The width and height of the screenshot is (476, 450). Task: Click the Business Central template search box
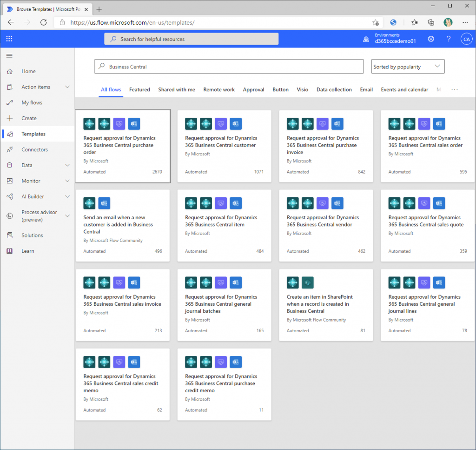point(229,66)
